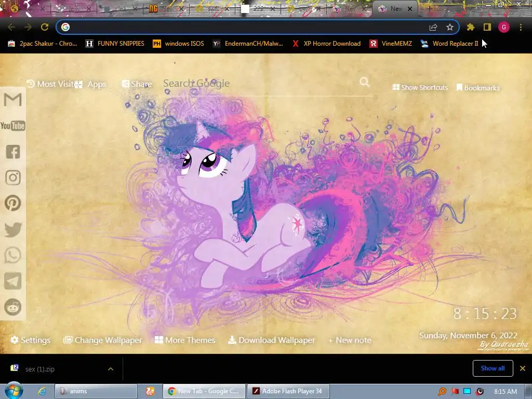The height and width of the screenshot is (399, 532).
Task: Open Pinterest sidebar shortcut
Action: point(13,203)
